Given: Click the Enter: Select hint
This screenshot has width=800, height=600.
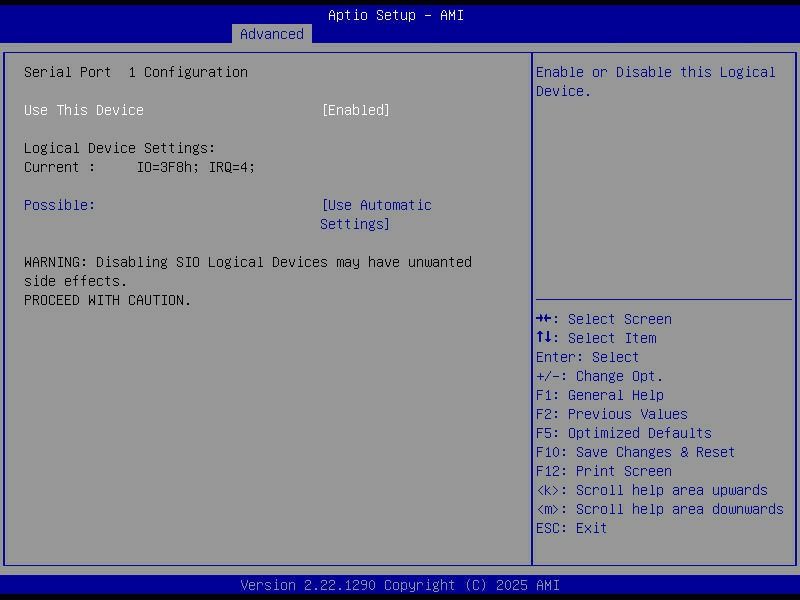Looking at the screenshot, I should coord(587,357).
